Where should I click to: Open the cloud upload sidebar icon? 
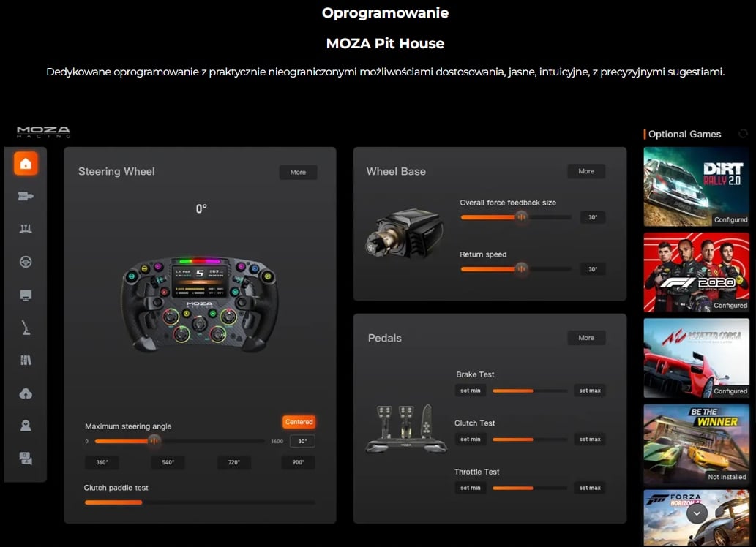pyautogui.click(x=26, y=393)
